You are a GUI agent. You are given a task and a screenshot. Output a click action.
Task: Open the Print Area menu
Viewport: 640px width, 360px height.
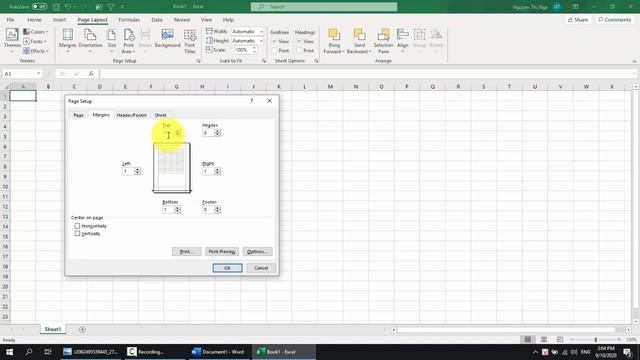pos(128,41)
